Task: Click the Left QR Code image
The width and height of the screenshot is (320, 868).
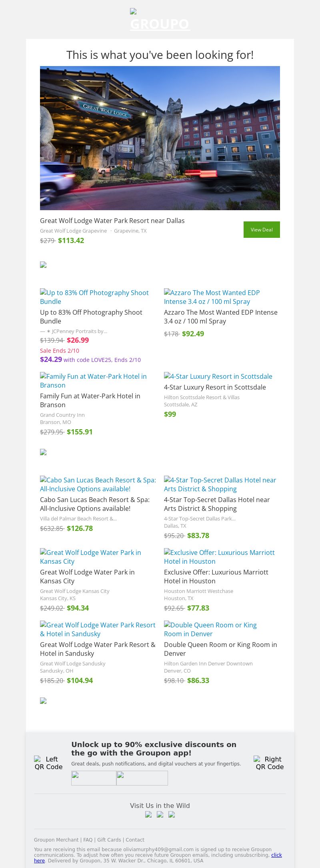Action: click(x=48, y=763)
